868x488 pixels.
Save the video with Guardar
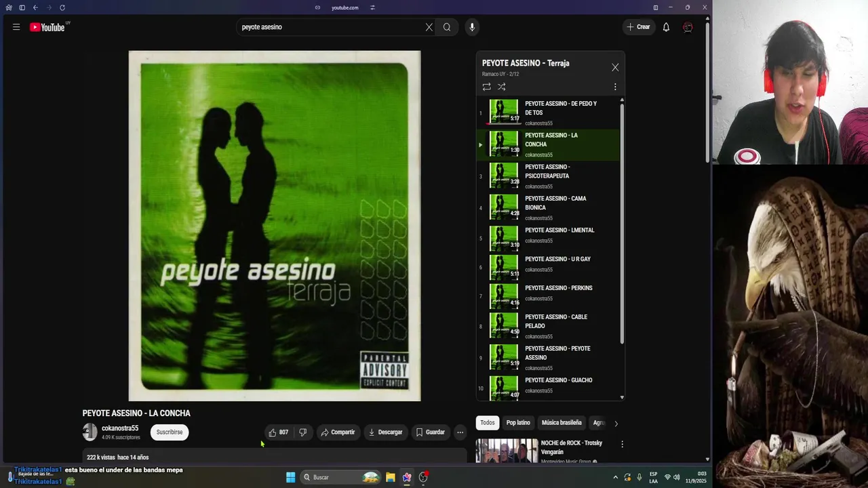[x=430, y=432]
